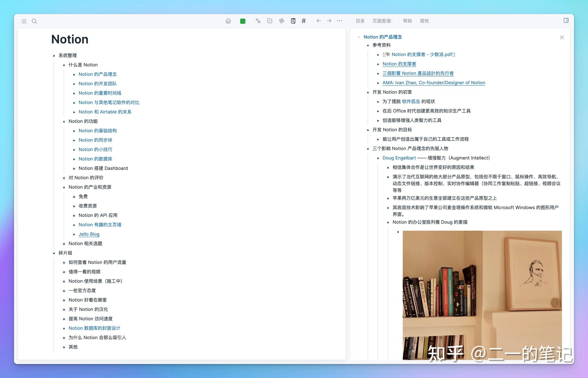
Task: Click the green sync status square
Action: [243, 21]
